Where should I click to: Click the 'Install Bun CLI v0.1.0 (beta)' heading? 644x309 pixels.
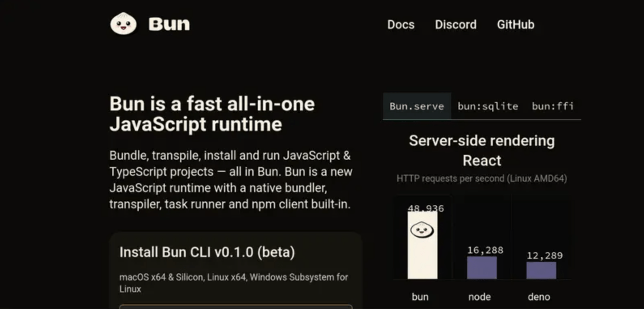207,252
